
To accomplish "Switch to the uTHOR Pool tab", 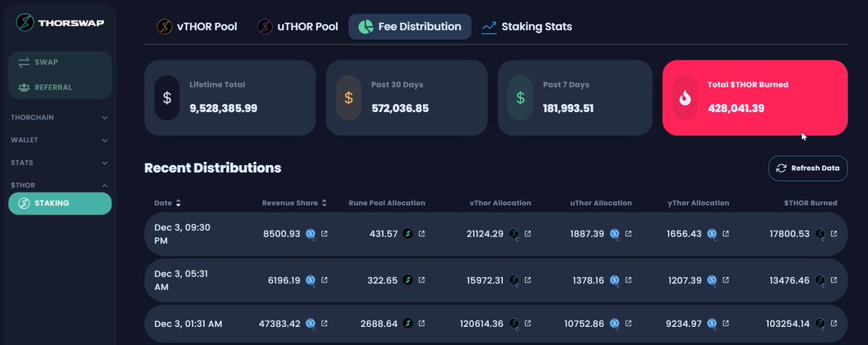I will (x=297, y=27).
